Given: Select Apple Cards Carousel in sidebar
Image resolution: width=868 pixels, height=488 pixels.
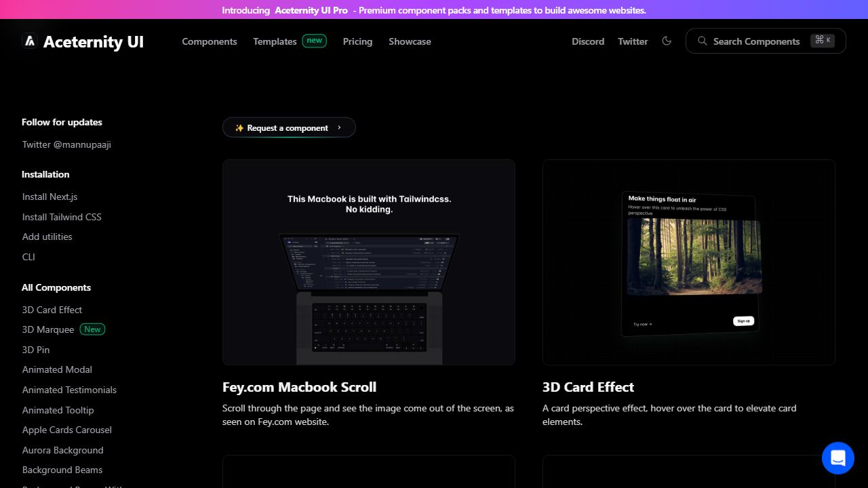Looking at the screenshot, I should pos(67,430).
